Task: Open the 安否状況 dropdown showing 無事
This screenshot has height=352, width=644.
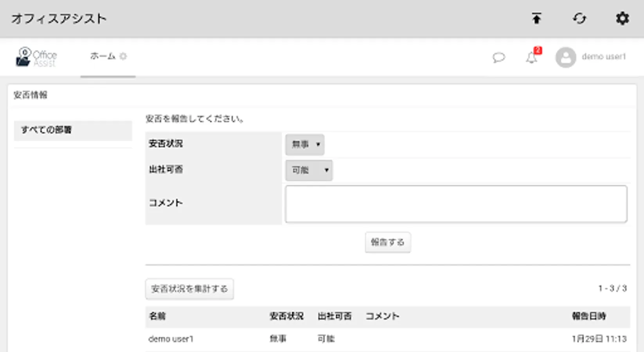Action: tap(305, 144)
